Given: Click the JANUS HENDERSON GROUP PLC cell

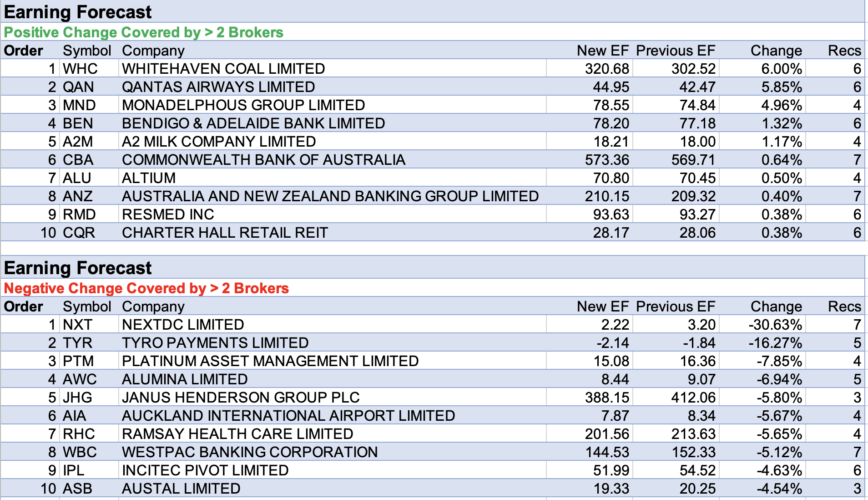Looking at the screenshot, I should tap(241, 398).
